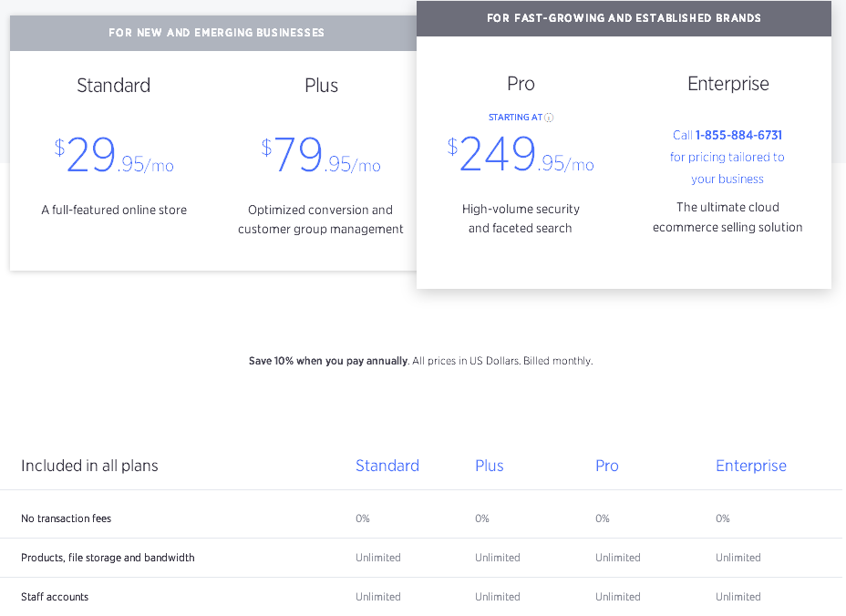Screen dimensions: 846x616
Task: Open the Pro pricing column link
Action: tap(606, 466)
